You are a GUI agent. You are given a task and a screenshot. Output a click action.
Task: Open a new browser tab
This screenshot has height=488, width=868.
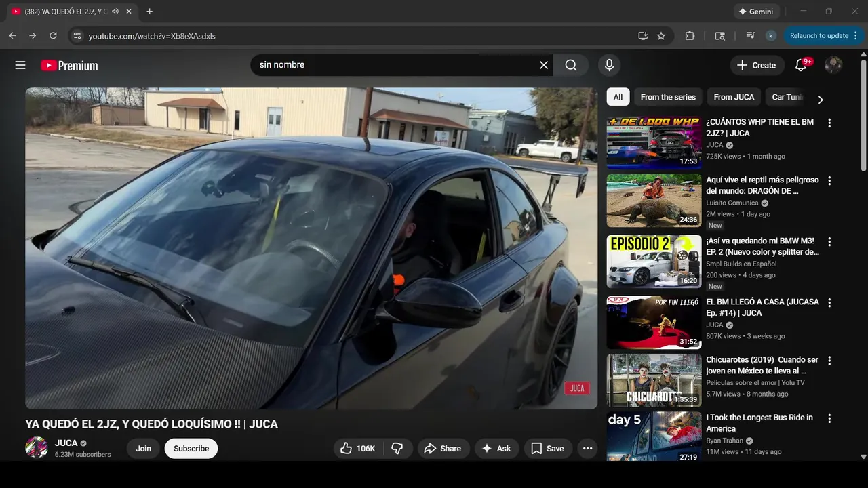[x=149, y=12]
